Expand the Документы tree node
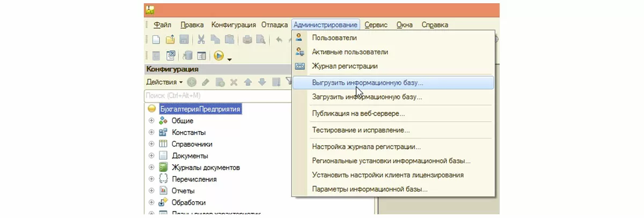The width and height of the screenshot is (644, 218). coord(151,156)
